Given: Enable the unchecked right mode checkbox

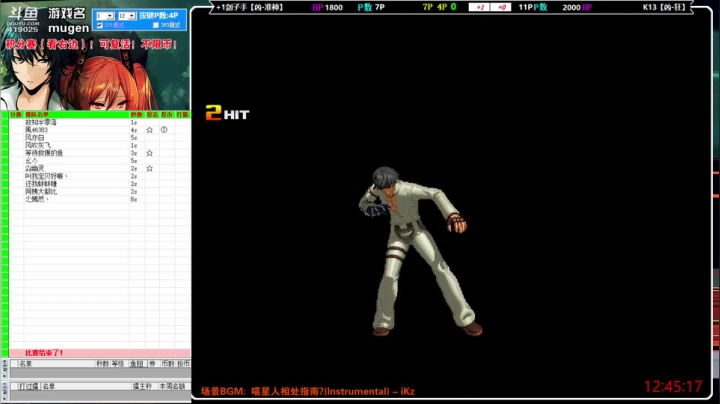Looking at the screenshot, I should [x=156, y=25].
